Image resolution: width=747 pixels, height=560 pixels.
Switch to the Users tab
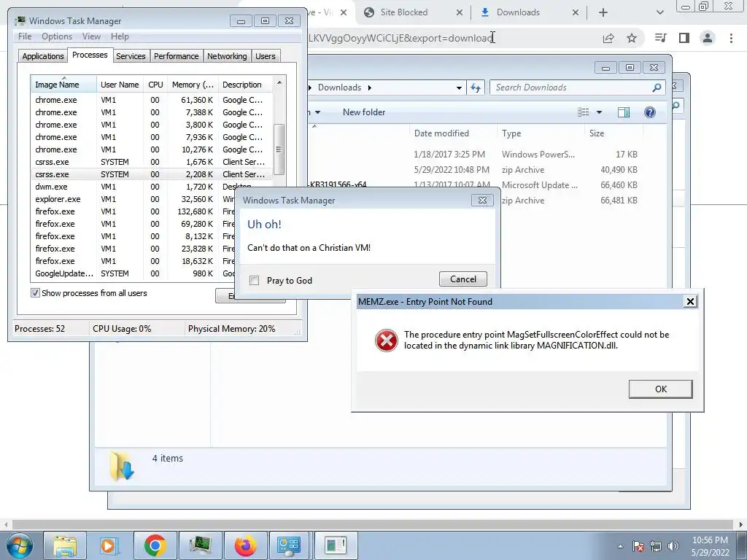click(265, 56)
